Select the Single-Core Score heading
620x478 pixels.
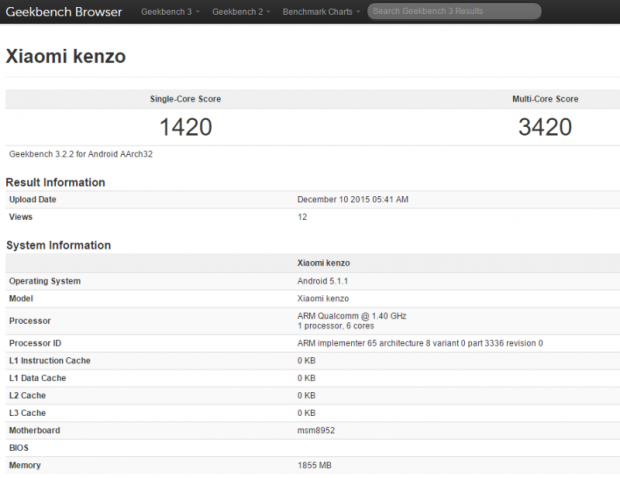click(185, 99)
